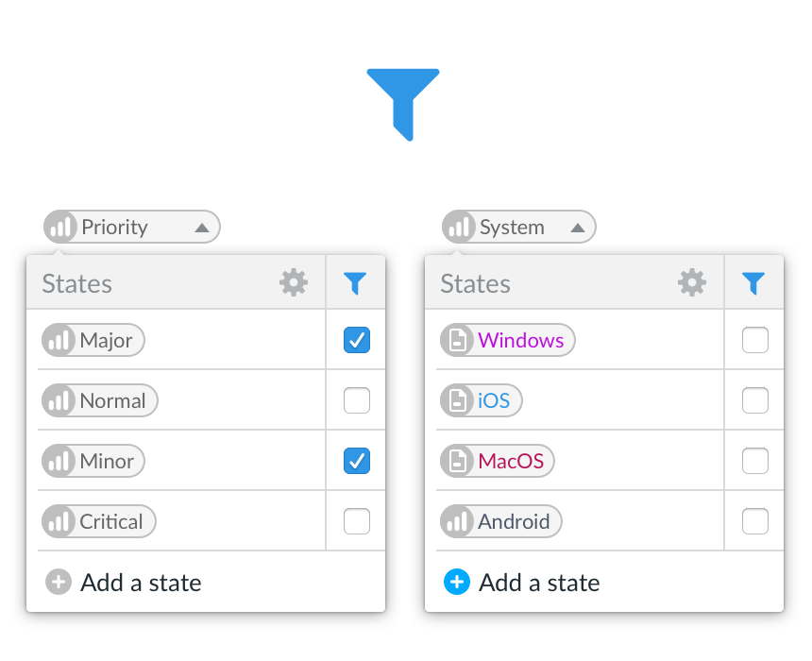This screenshot has height=661, width=812.
Task: Check the Normal priority filter checkbox
Action: [357, 400]
